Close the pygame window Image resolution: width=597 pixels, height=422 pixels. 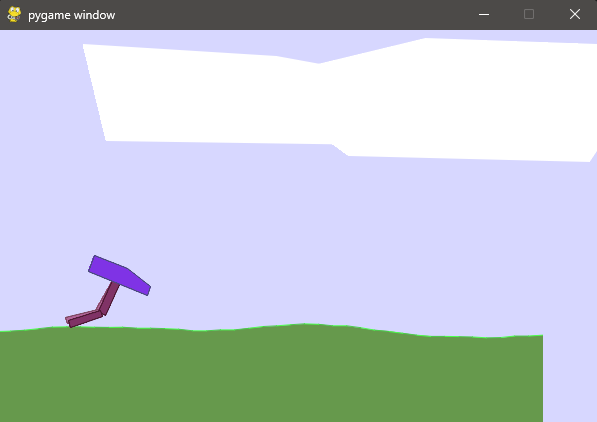[575, 14]
